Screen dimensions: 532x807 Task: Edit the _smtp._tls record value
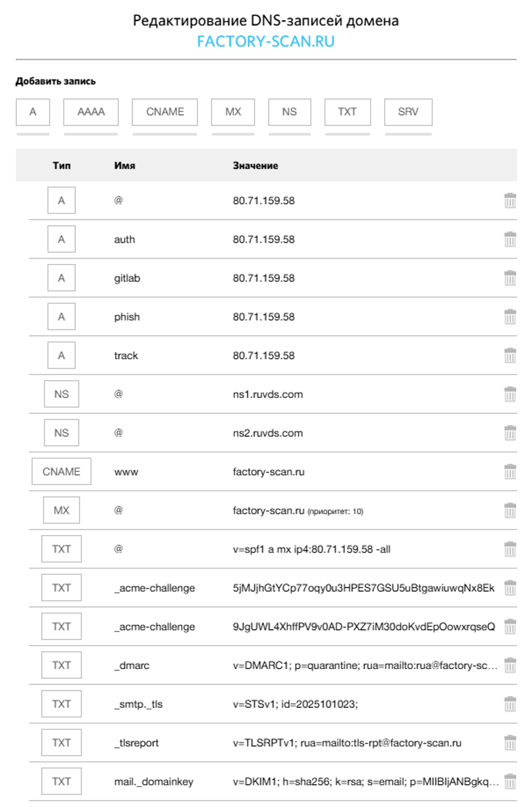pos(295,704)
